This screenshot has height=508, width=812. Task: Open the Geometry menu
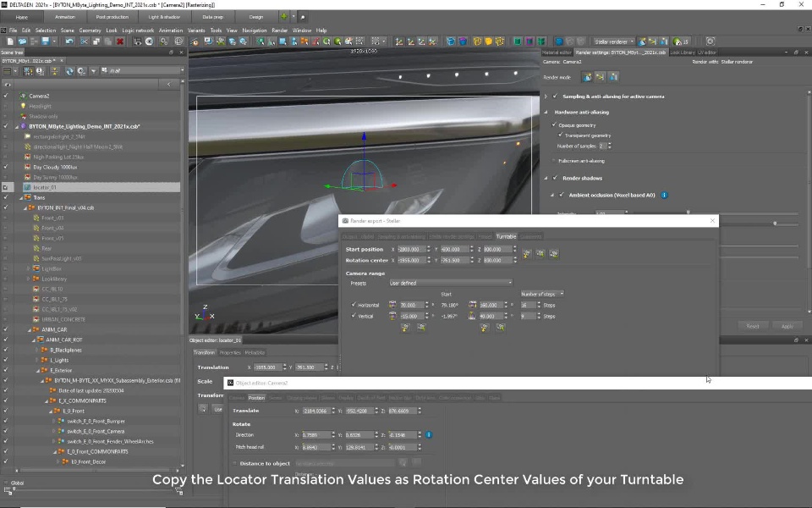point(90,30)
